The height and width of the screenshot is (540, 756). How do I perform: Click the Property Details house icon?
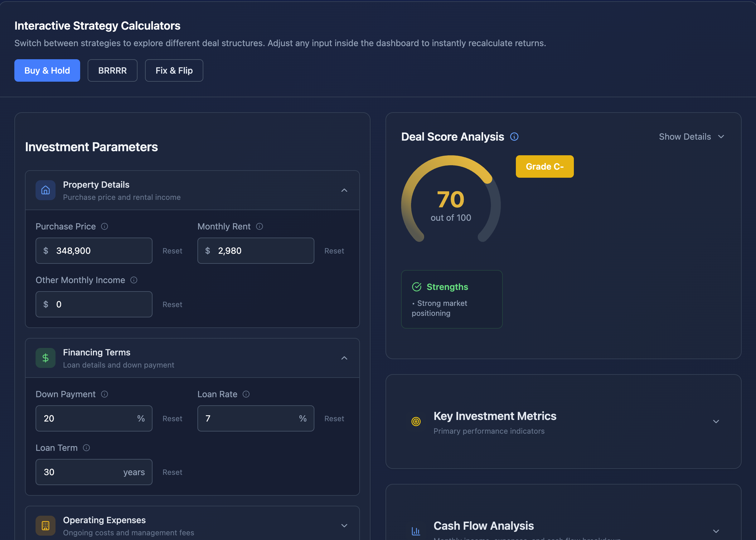(x=46, y=190)
